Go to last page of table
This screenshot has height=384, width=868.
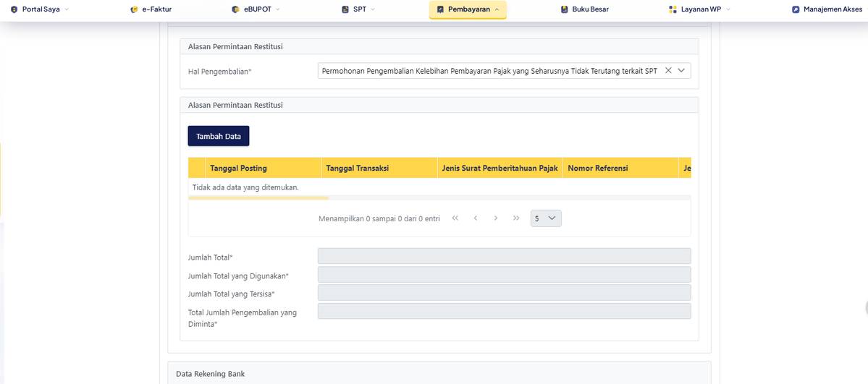(516, 218)
